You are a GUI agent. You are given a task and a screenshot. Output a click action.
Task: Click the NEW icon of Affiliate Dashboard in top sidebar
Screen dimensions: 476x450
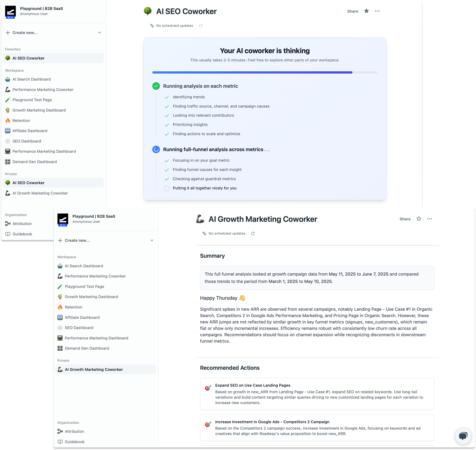coord(8,131)
